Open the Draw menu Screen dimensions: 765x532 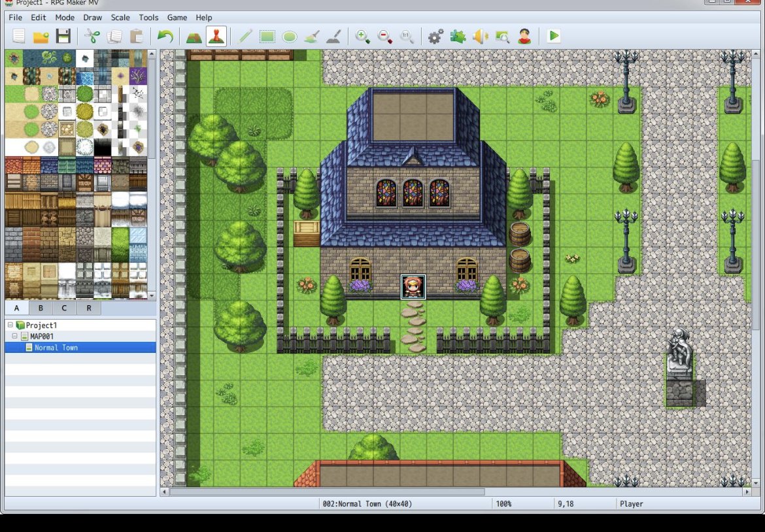(x=92, y=17)
